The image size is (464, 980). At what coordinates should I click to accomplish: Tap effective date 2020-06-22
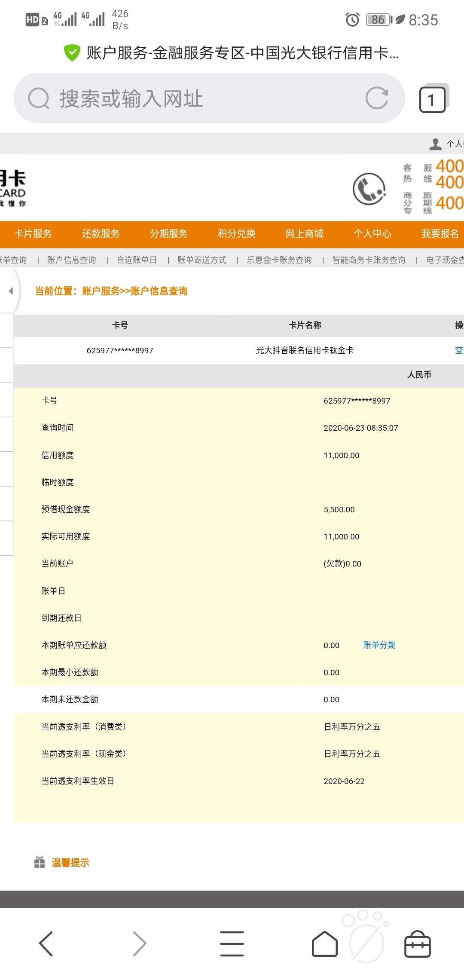point(344,781)
